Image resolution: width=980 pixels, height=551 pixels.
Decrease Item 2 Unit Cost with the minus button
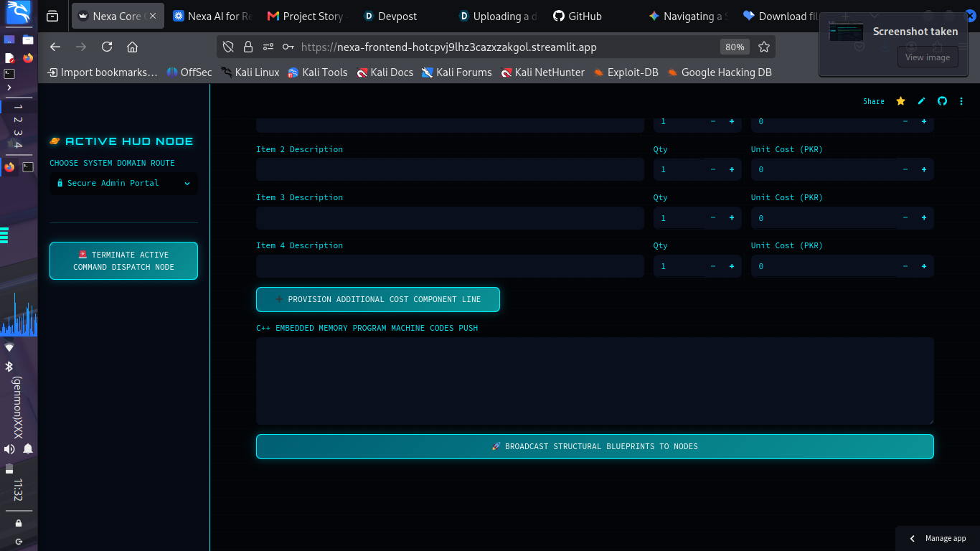pyautogui.click(x=905, y=169)
